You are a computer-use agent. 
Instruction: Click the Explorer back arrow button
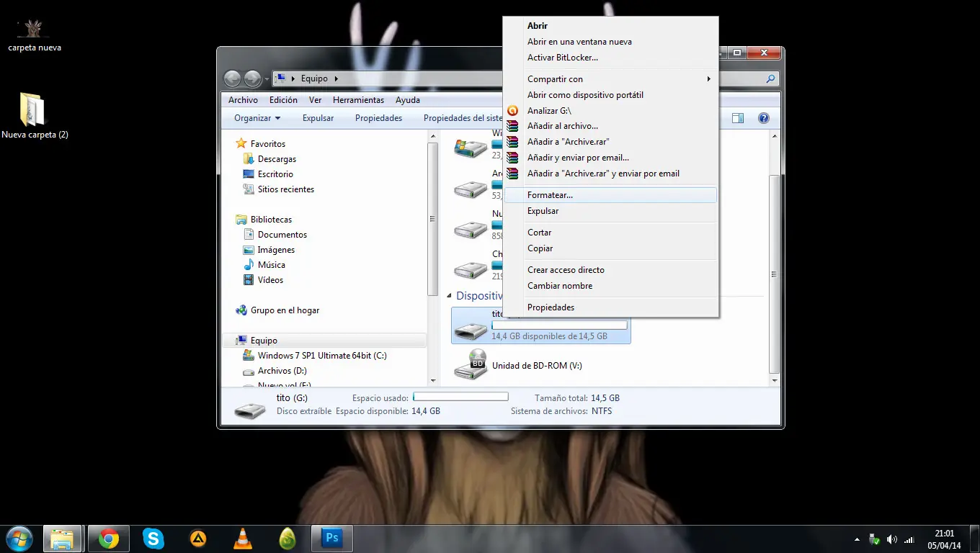point(232,78)
